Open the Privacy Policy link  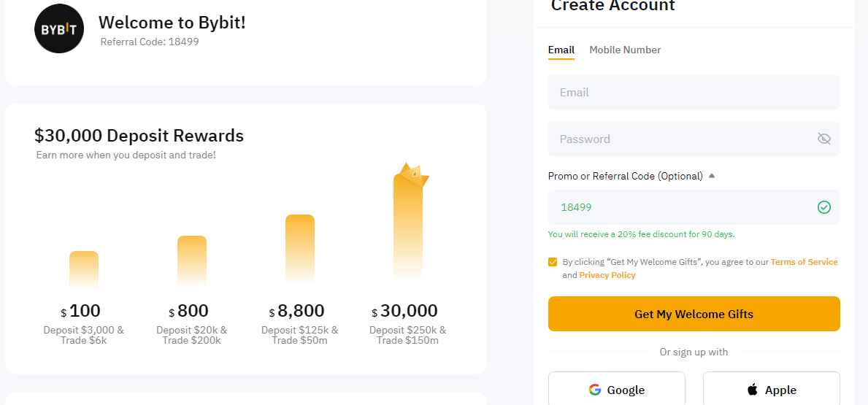607,275
